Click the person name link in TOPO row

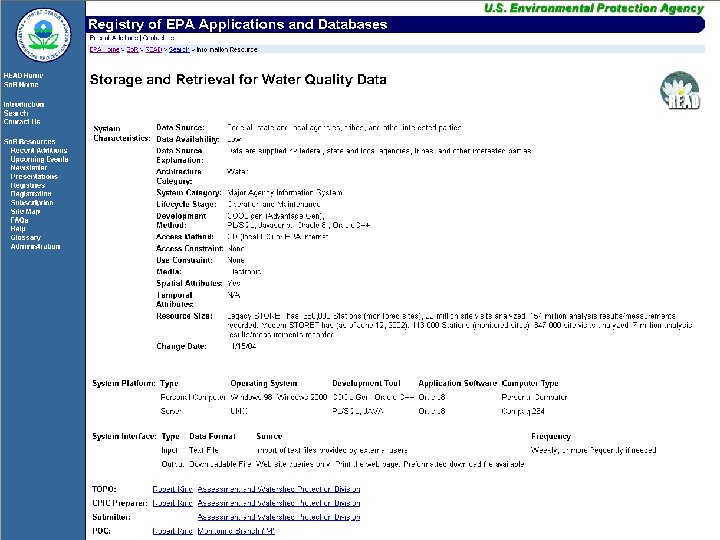173,489
